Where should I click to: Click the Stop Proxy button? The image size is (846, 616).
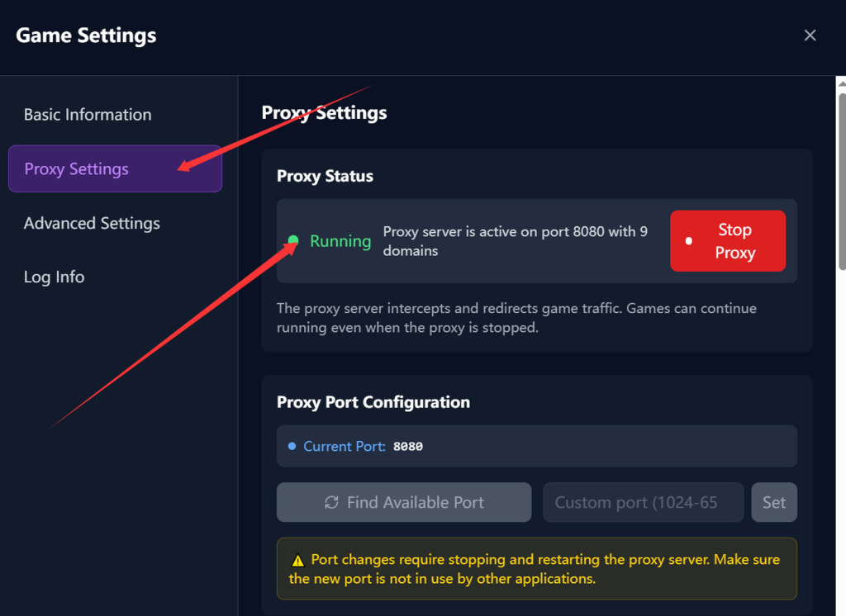point(728,240)
